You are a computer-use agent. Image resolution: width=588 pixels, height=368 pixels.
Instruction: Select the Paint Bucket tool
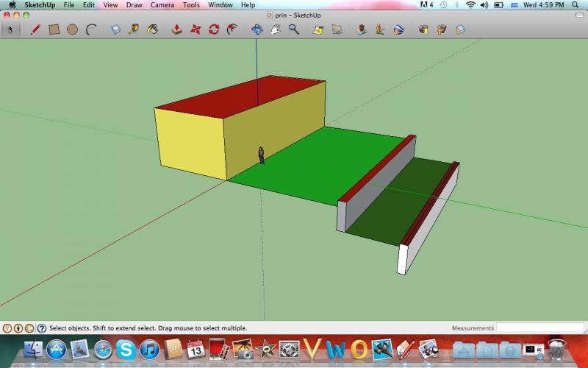(x=152, y=29)
